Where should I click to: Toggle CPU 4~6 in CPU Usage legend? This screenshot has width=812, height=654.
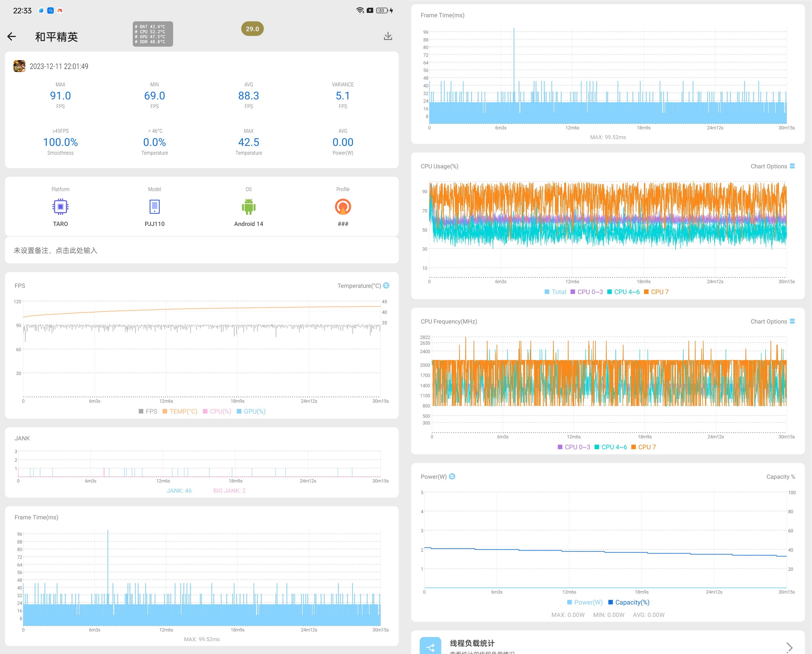pyautogui.click(x=623, y=292)
